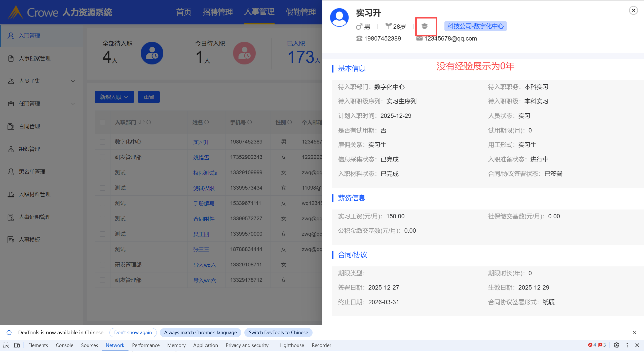Check the box for the 数字化中心 row
The width and height of the screenshot is (644, 352).
click(x=102, y=142)
